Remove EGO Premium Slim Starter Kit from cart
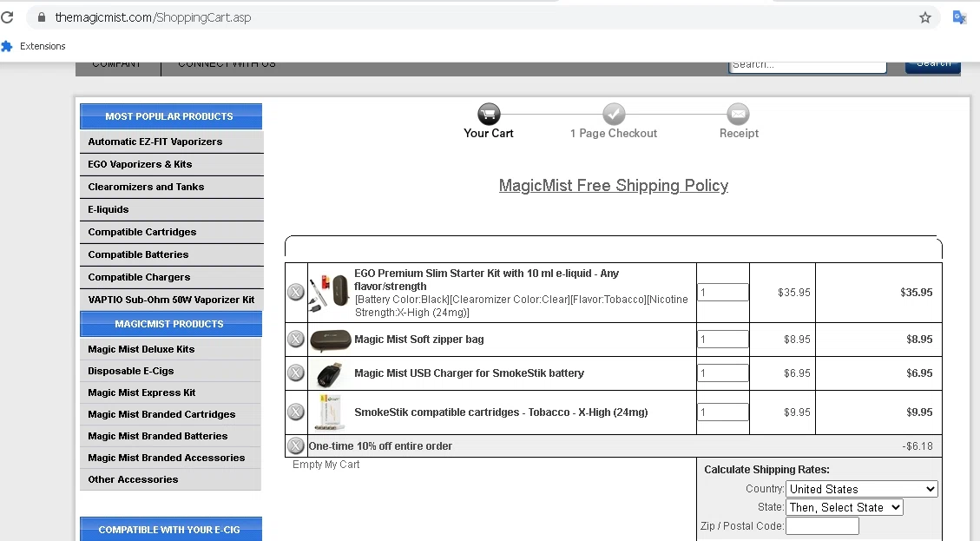Image resolution: width=980 pixels, height=541 pixels. tap(296, 292)
